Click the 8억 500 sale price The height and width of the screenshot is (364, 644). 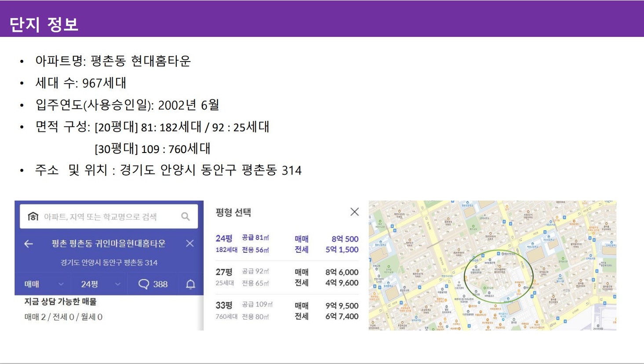click(345, 239)
